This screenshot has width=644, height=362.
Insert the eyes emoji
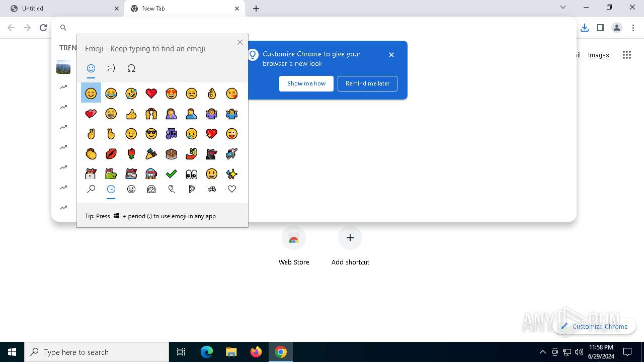click(192, 174)
